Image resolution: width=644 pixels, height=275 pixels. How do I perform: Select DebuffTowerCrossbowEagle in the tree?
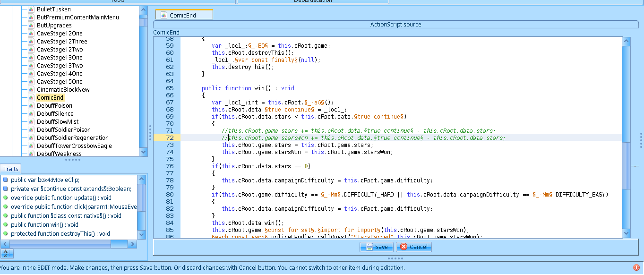[74, 146]
